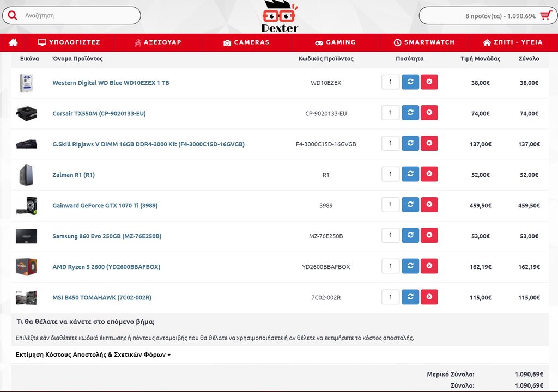This screenshot has width=558, height=392.
Task: Open MSI B450 TOMAHAWK product link
Action: click(102, 297)
